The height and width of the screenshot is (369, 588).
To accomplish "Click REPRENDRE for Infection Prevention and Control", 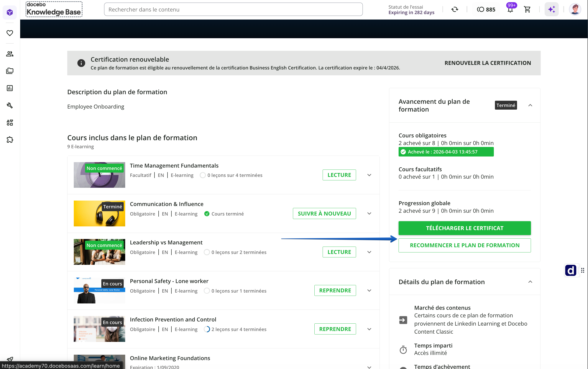I will click(335, 329).
